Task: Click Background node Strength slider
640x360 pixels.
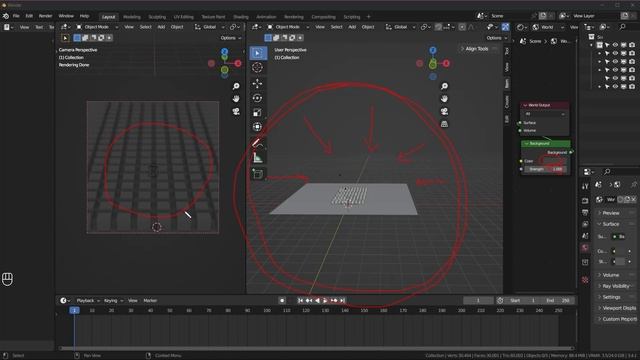Action: 545,169
